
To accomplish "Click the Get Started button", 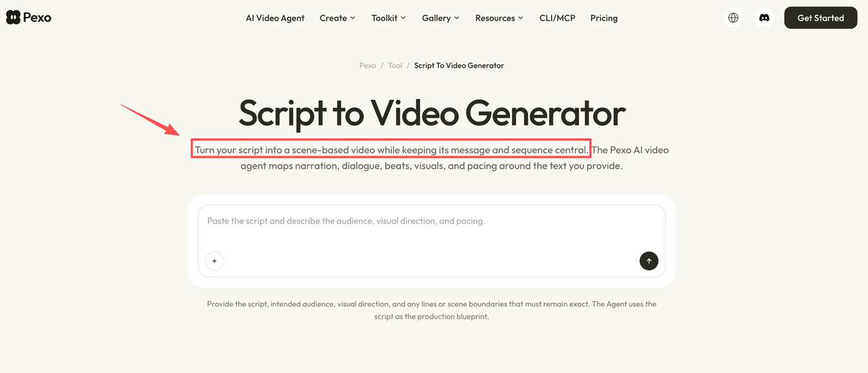I will (821, 18).
